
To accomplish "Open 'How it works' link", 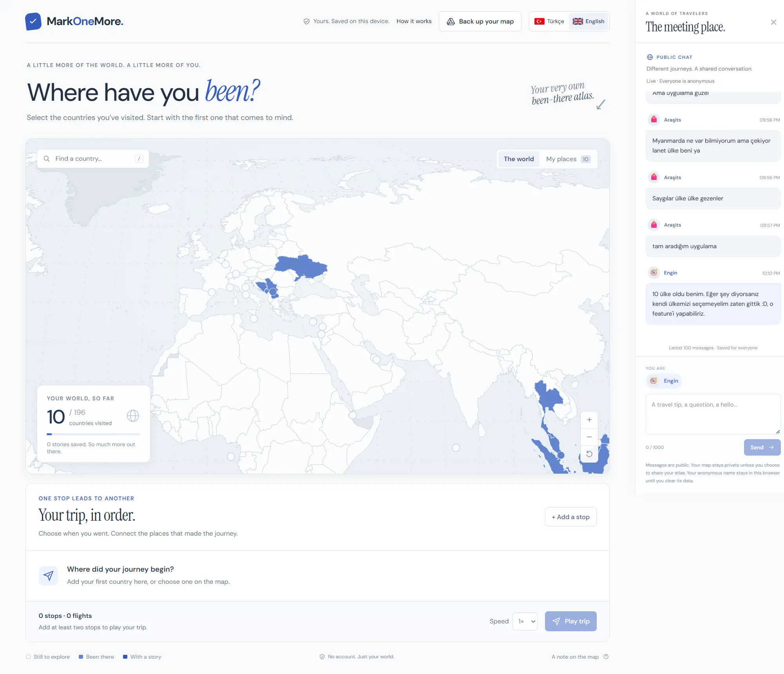I will click(414, 21).
